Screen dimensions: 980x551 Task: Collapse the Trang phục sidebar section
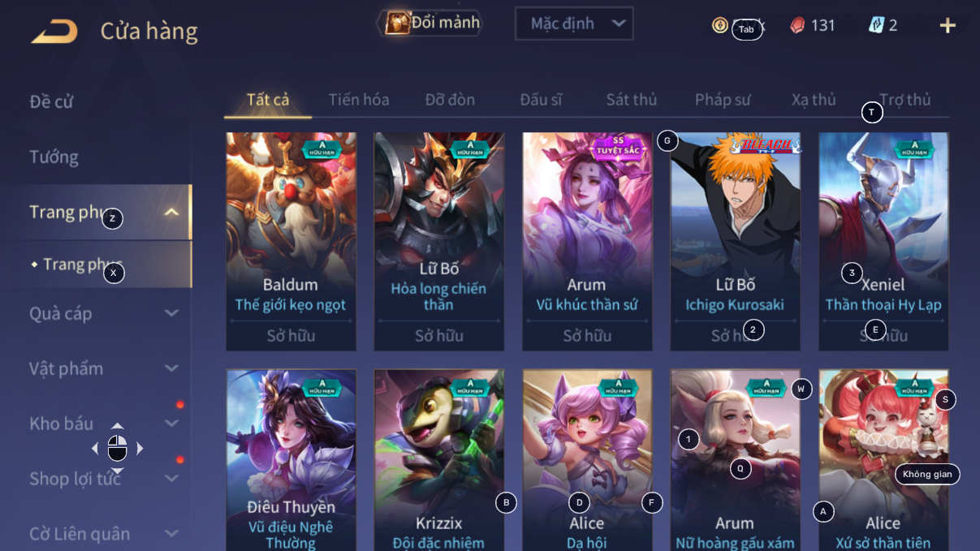(x=171, y=213)
